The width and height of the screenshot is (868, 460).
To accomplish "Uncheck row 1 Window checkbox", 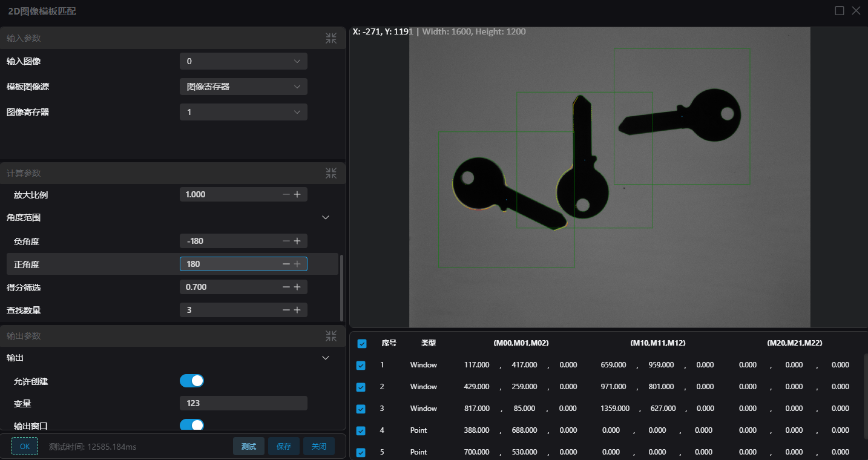I will pos(361,366).
